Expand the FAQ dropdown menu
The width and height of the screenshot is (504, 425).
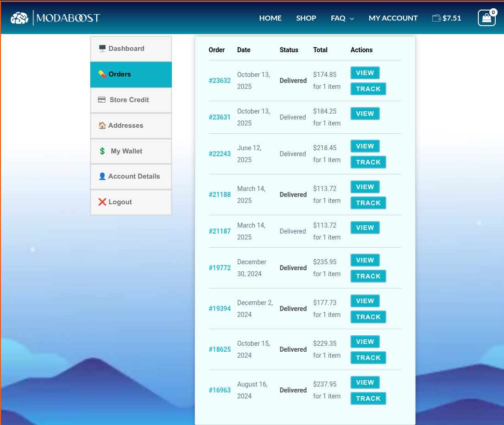[x=342, y=18]
